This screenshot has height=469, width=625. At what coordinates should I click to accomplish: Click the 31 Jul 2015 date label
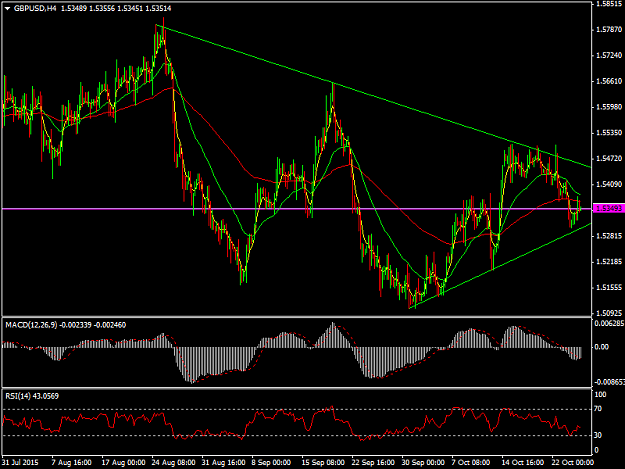[x=20, y=463]
